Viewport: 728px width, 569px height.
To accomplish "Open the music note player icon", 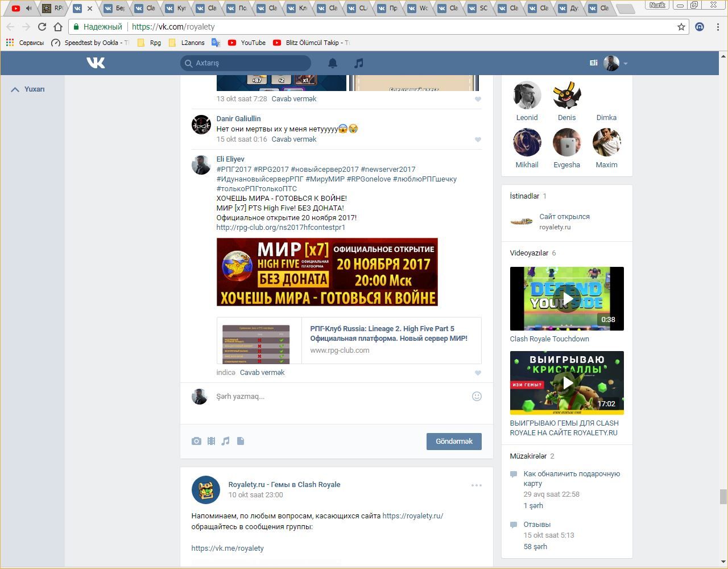I will pos(358,63).
